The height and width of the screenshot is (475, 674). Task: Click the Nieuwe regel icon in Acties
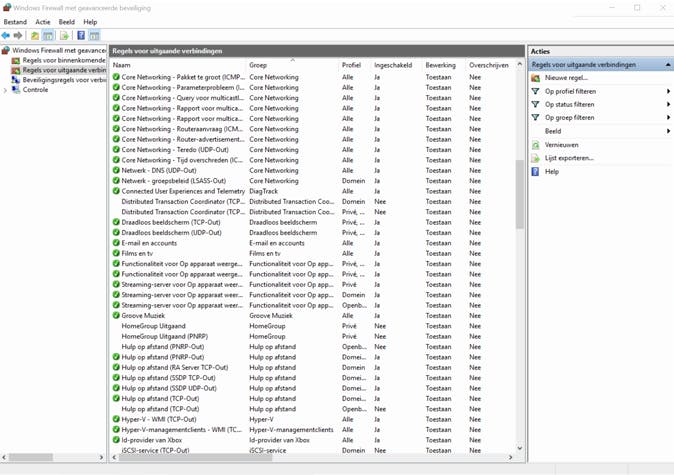536,78
